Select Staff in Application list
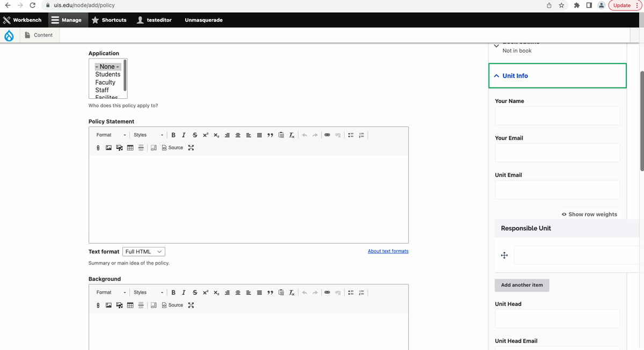The height and width of the screenshot is (350, 644). (x=102, y=90)
